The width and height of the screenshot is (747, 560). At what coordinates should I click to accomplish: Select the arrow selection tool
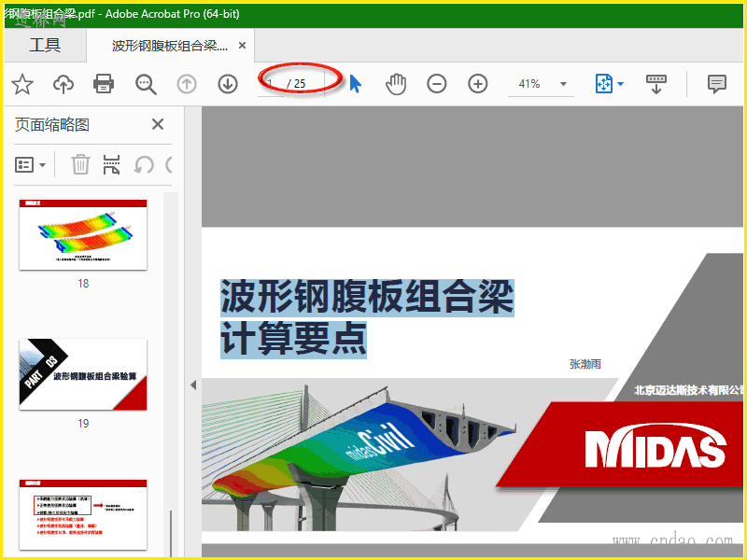tap(356, 84)
